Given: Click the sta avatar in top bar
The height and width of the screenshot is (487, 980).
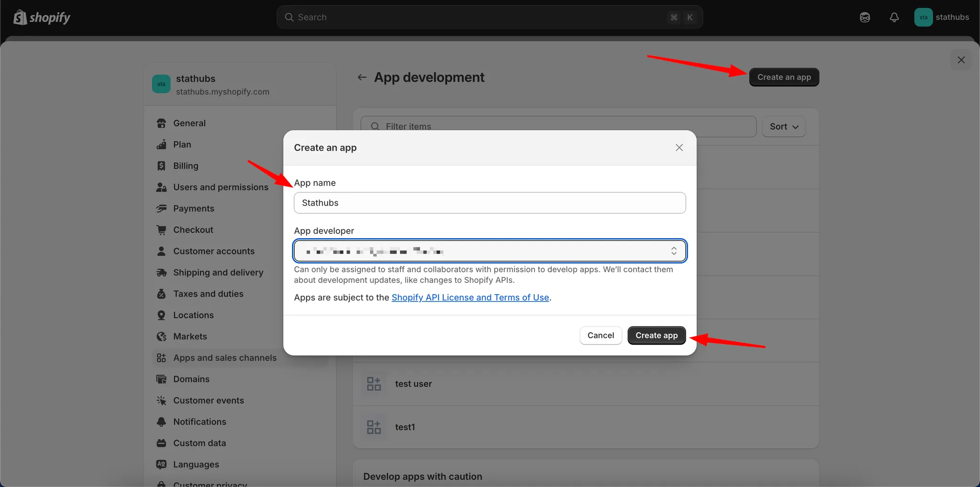Looking at the screenshot, I should pyautogui.click(x=923, y=17).
